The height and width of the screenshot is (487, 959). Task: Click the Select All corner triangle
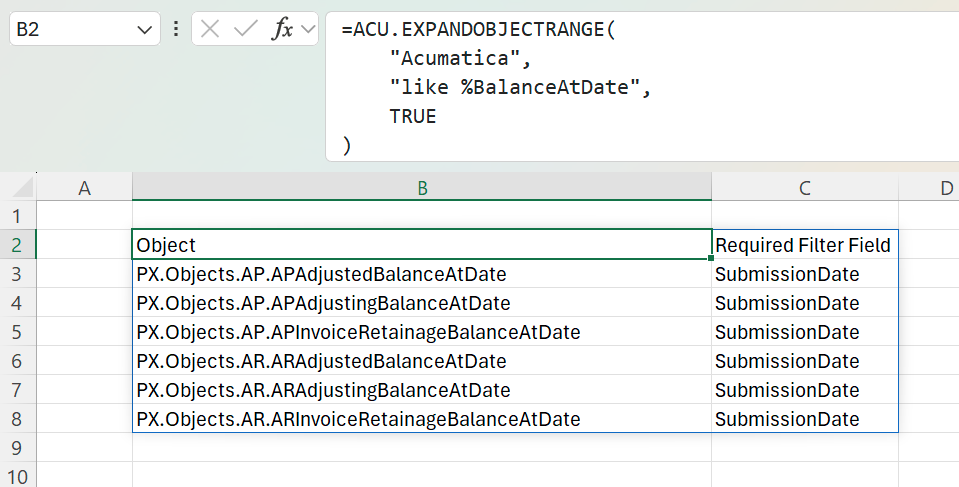pyautogui.click(x=23, y=187)
